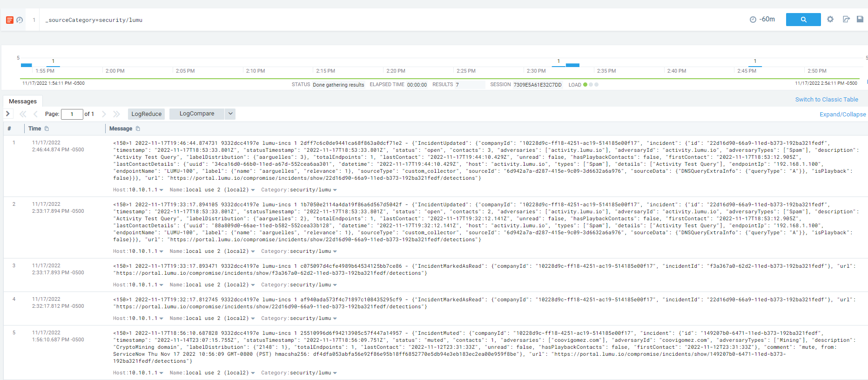Copy the Message column using its clipboard icon
The image size is (868, 380).
138,129
